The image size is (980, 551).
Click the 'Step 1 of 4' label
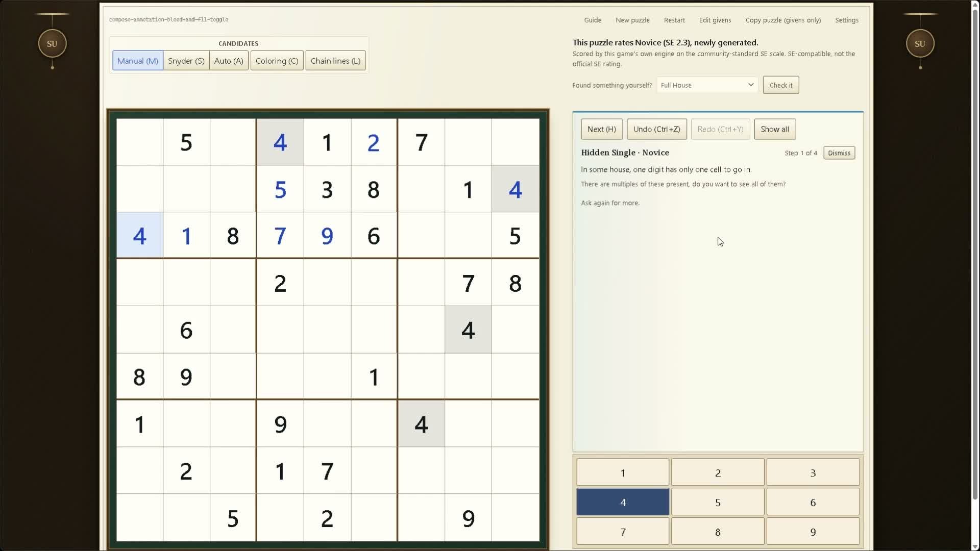(x=801, y=153)
